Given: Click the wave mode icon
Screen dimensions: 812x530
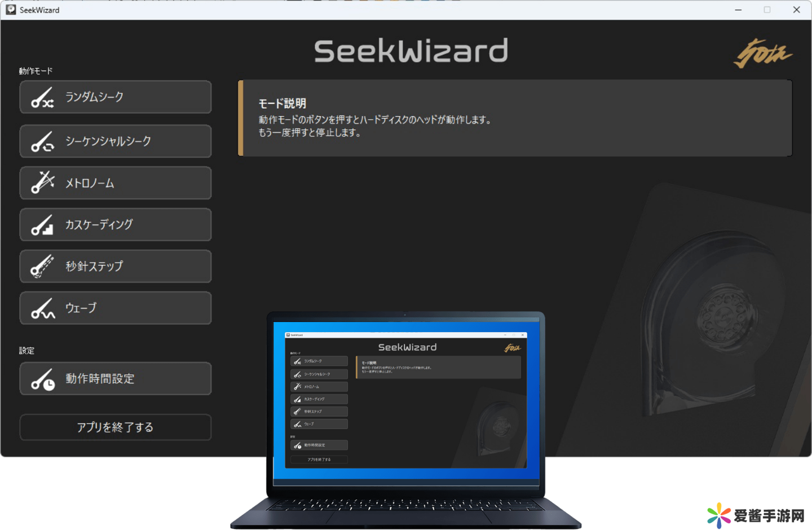Looking at the screenshot, I should click(x=42, y=308).
